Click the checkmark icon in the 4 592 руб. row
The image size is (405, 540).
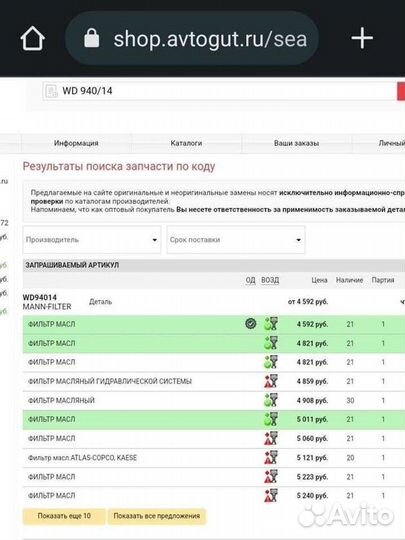coord(251,324)
